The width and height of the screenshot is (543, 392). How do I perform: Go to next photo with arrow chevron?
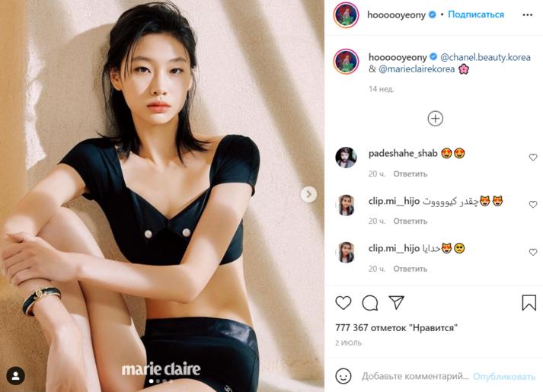(x=308, y=194)
